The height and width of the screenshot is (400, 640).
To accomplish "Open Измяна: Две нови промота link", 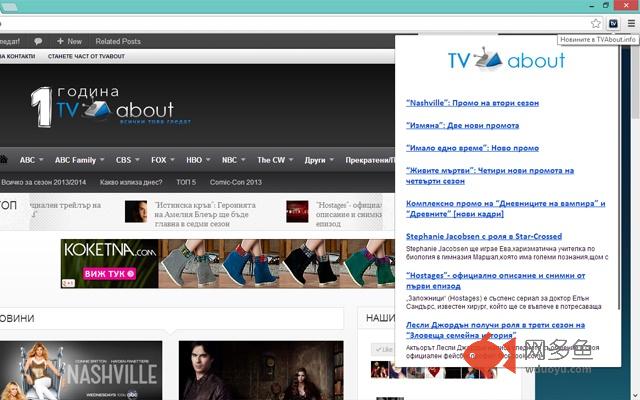I will pyautogui.click(x=462, y=125).
